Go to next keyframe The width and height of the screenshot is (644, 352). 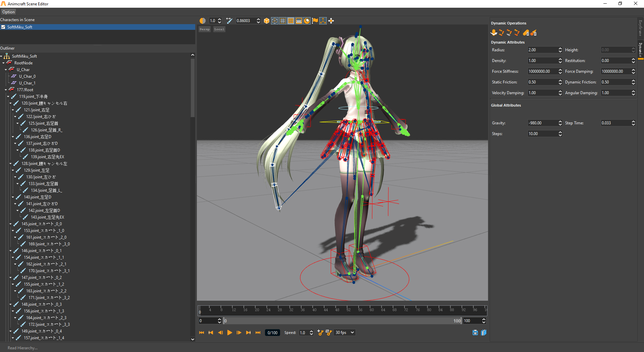pyautogui.click(x=249, y=333)
